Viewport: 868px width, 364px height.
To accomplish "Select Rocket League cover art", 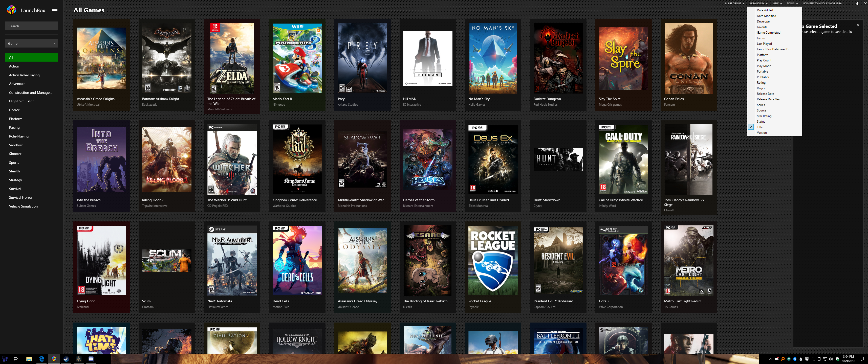I will point(493,261).
